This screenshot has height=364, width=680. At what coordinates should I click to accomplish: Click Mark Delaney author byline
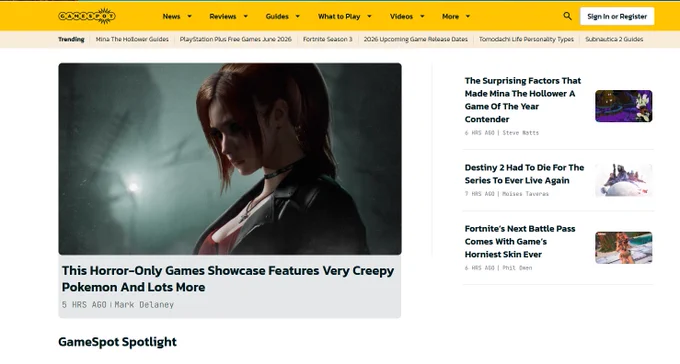click(x=144, y=305)
